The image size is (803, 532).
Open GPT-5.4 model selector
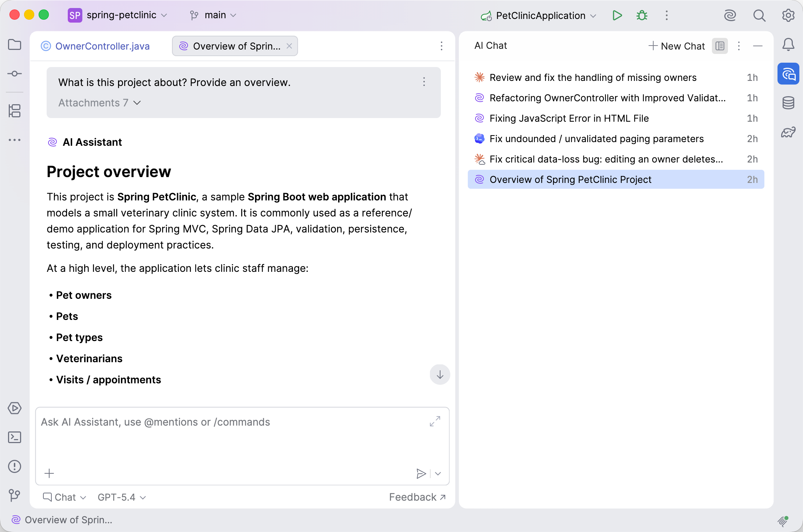coord(122,497)
